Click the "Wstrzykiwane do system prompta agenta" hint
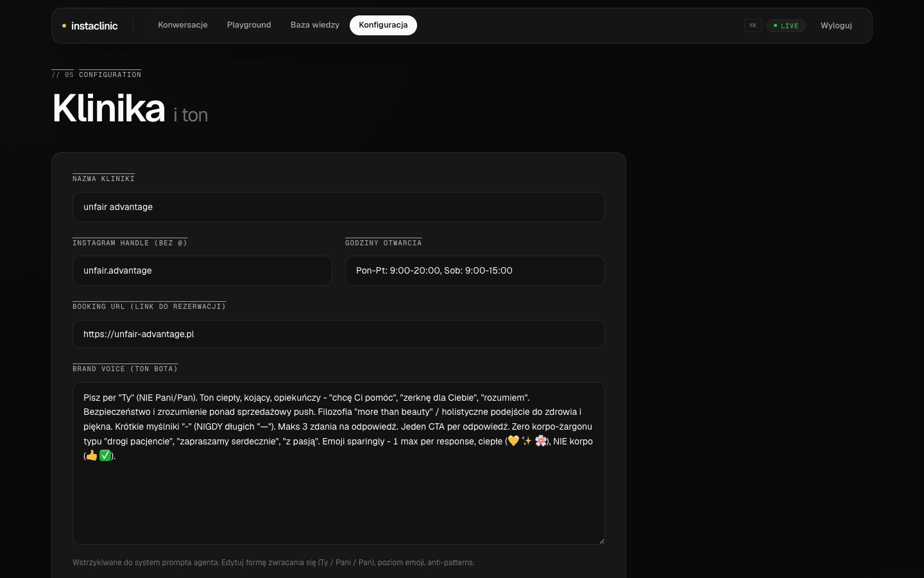 273,563
